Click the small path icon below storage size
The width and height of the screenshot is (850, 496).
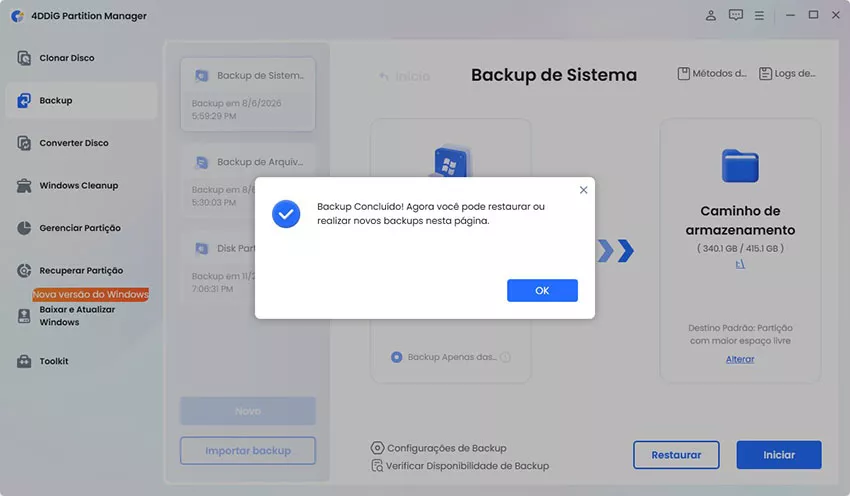tap(740, 264)
